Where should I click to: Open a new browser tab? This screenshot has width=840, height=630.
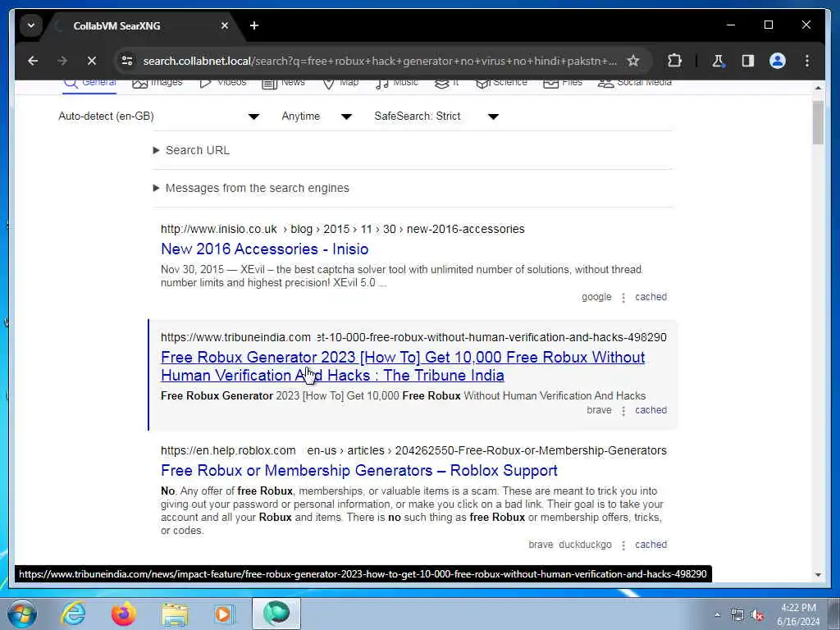(x=254, y=25)
